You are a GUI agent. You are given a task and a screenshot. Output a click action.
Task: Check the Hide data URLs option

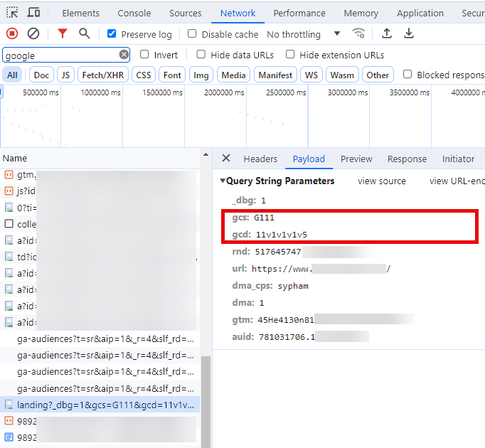[201, 55]
